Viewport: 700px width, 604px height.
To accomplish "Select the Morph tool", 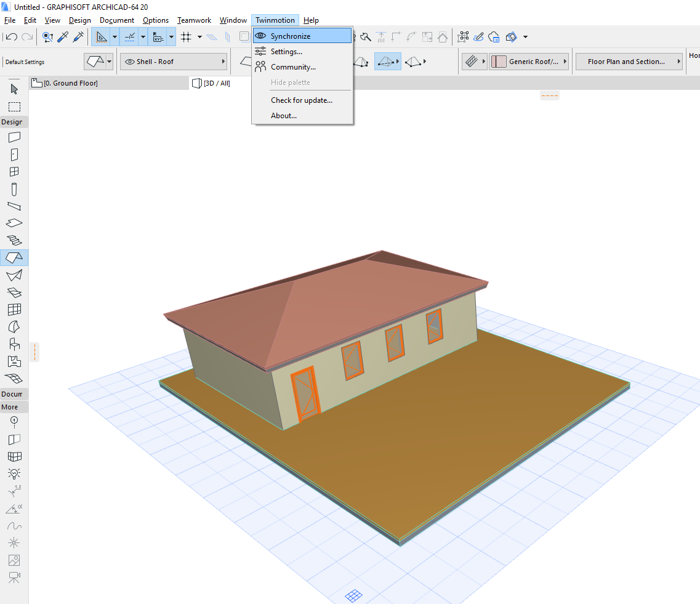I will click(14, 327).
